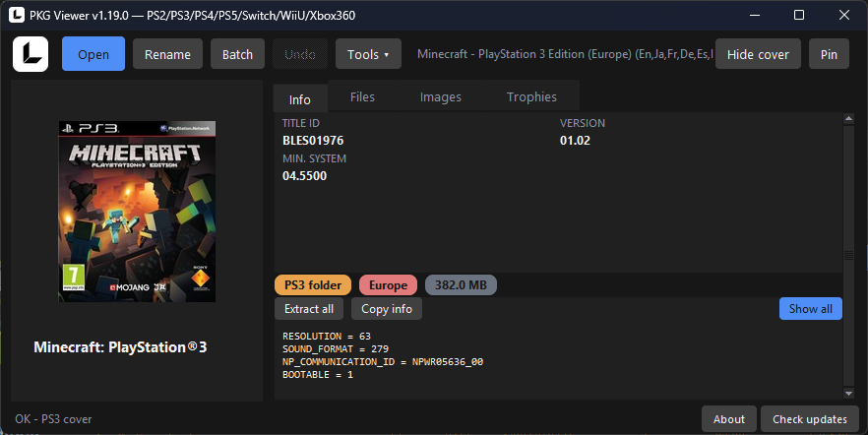Minimize the PKG Viewer window

754,15
